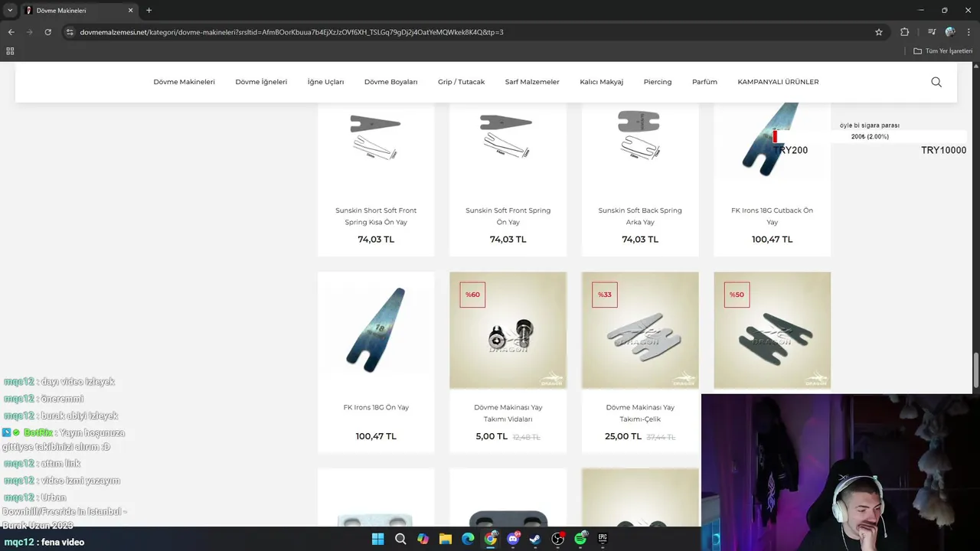Open File Explorer from the taskbar
Image resolution: width=980 pixels, height=551 pixels.
(445, 539)
